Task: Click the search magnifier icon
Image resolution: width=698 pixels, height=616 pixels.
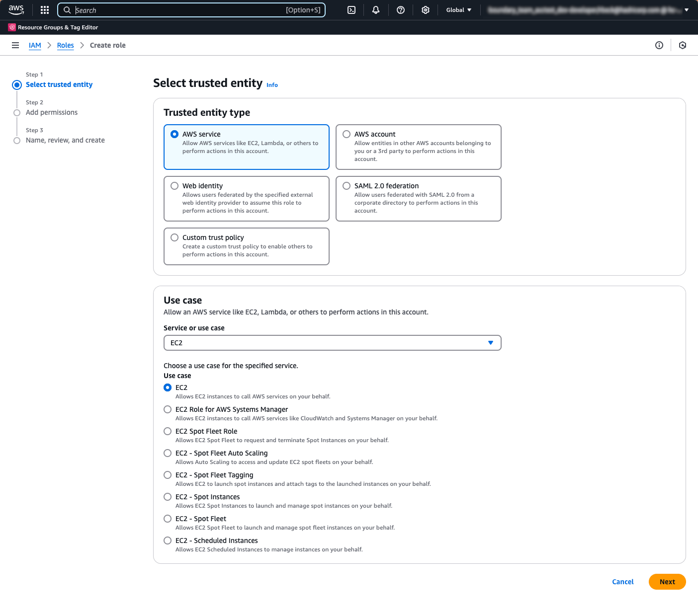Action: coord(67,10)
